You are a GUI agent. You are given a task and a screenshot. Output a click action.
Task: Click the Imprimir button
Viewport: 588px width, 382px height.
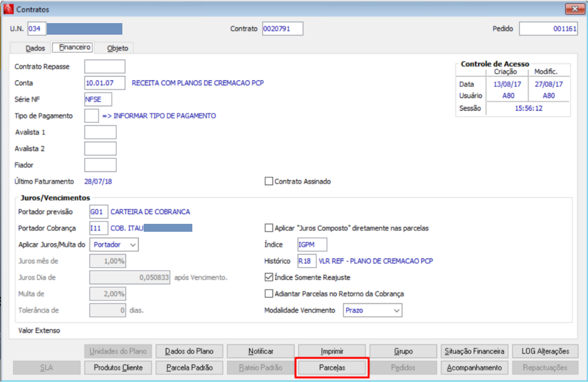332,351
